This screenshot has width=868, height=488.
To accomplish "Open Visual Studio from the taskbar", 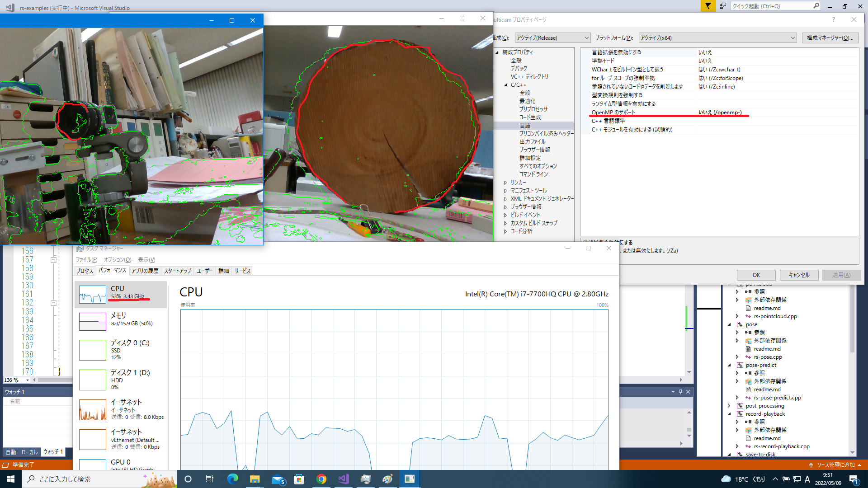I will point(344,479).
